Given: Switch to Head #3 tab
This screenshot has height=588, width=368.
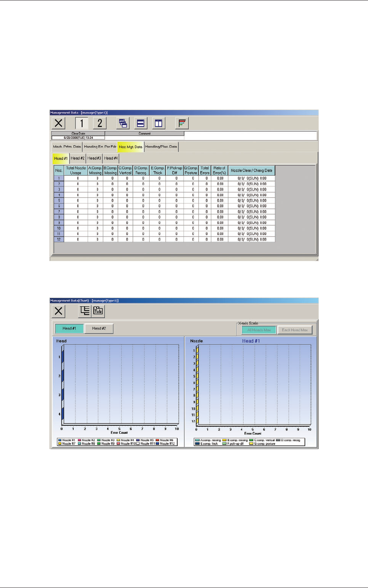Looking at the screenshot, I should [x=94, y=158].
